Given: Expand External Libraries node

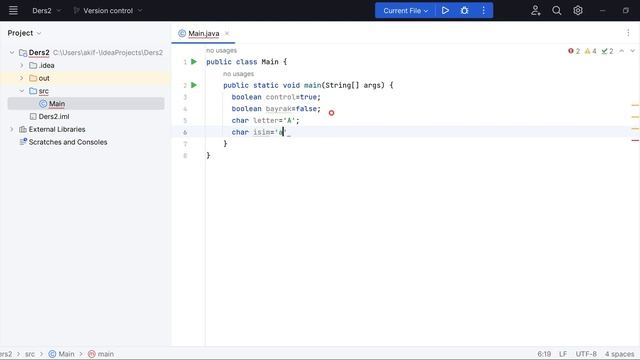Looking at the screenshot, I should [x=12, y=129].
